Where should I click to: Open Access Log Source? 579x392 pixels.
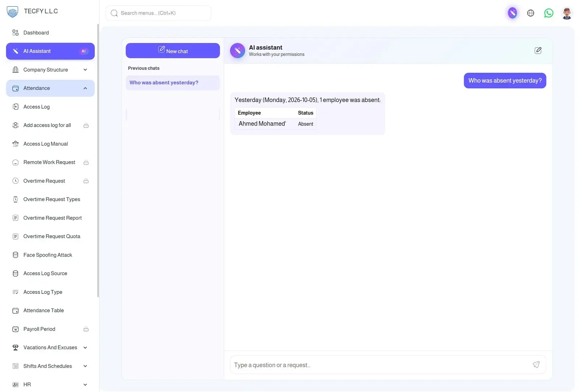point(50,273)
